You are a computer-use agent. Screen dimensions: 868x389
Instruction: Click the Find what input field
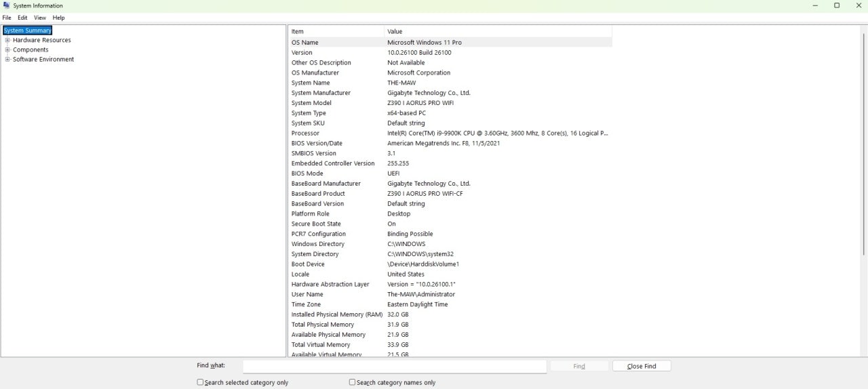(x=395, y=366)
